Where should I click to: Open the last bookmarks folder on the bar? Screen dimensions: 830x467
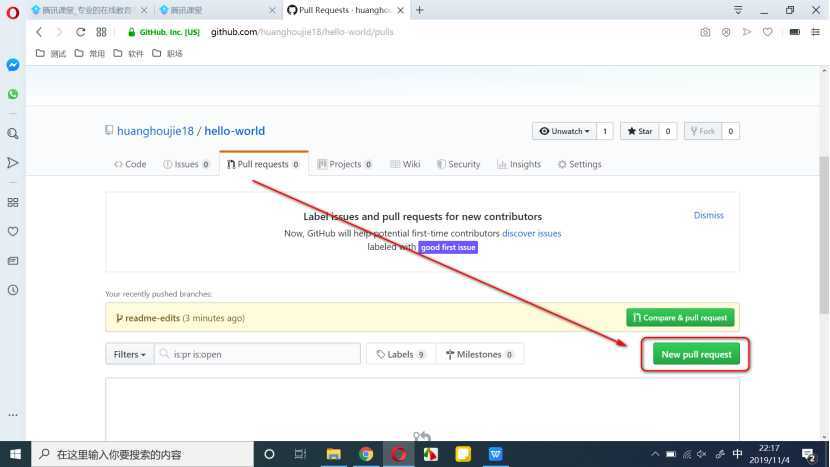[x=167, y=53]
